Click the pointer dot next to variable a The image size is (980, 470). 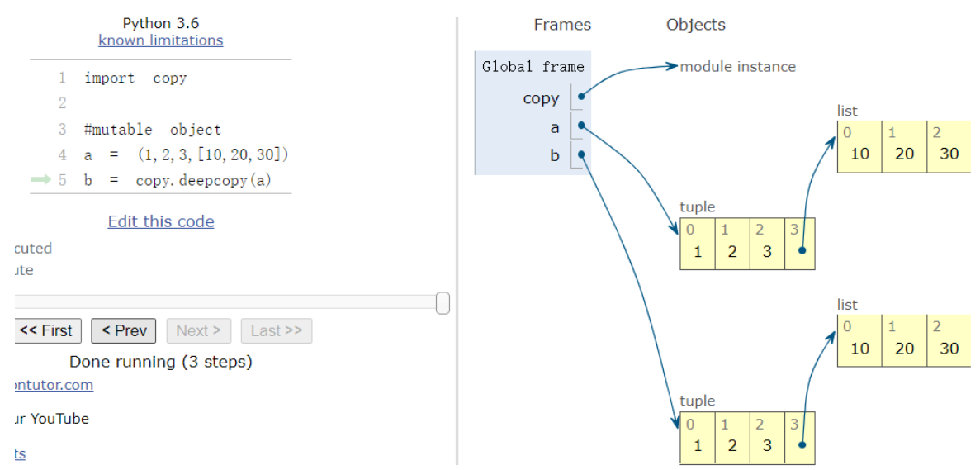coord(581,126)
